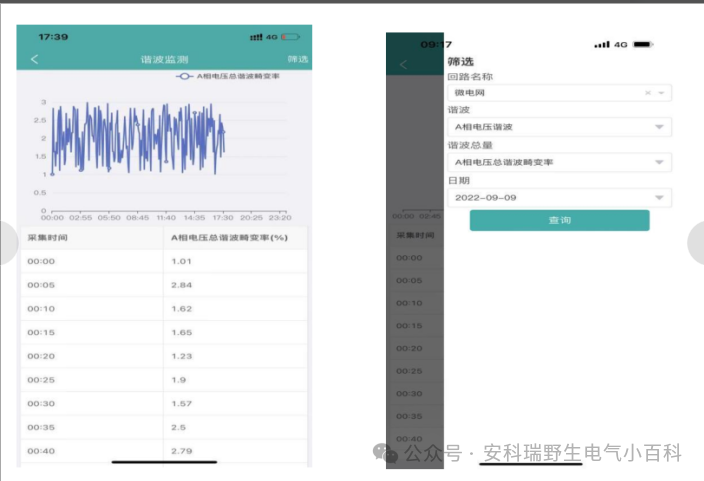Tap the dimmed 采集时间 header behind filter panel
704x481 pixels.
415,235
